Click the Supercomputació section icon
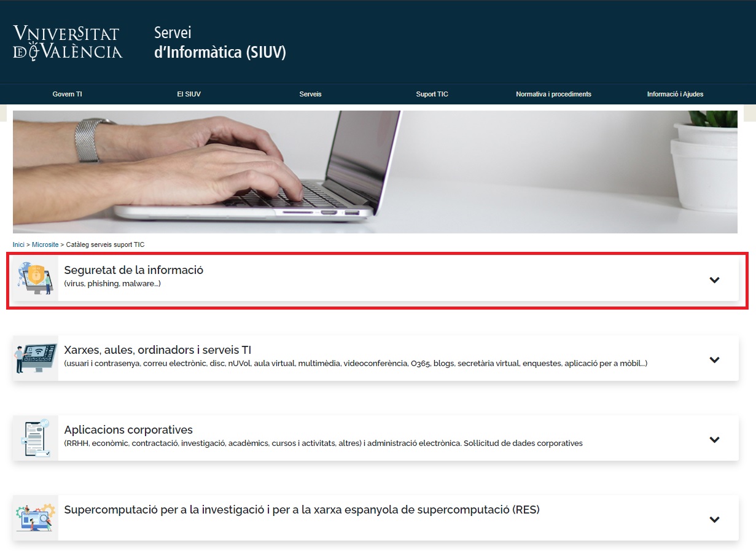Viewport: 756px width, 551px height. (x=36, y=518)
